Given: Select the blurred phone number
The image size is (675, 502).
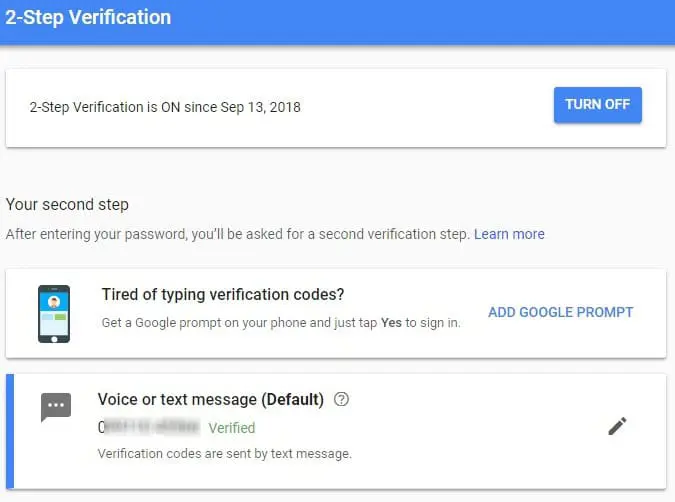Looking at the screenshot, I should (148, 428).
